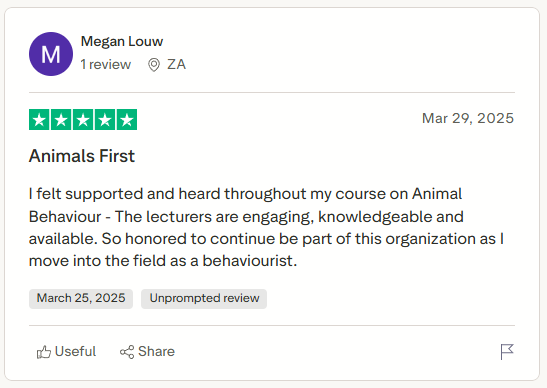Click the March 25, 2025 experience date tag
547x388 pixels.
(x=81, y=299)
